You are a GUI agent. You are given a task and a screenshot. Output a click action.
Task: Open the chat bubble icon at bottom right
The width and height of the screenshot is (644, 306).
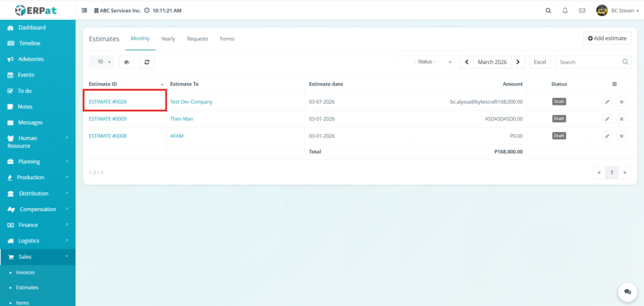627,292
